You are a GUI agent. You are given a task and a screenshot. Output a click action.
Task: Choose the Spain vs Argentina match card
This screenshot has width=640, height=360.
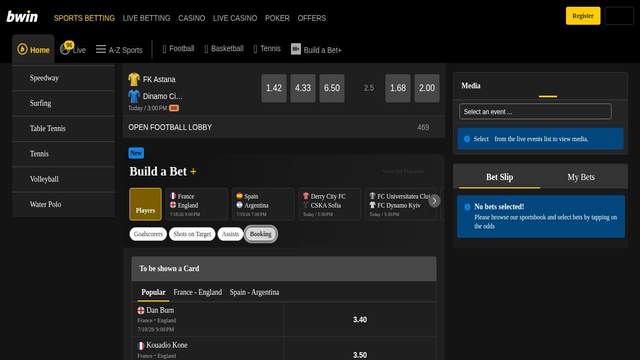(263, 204)
